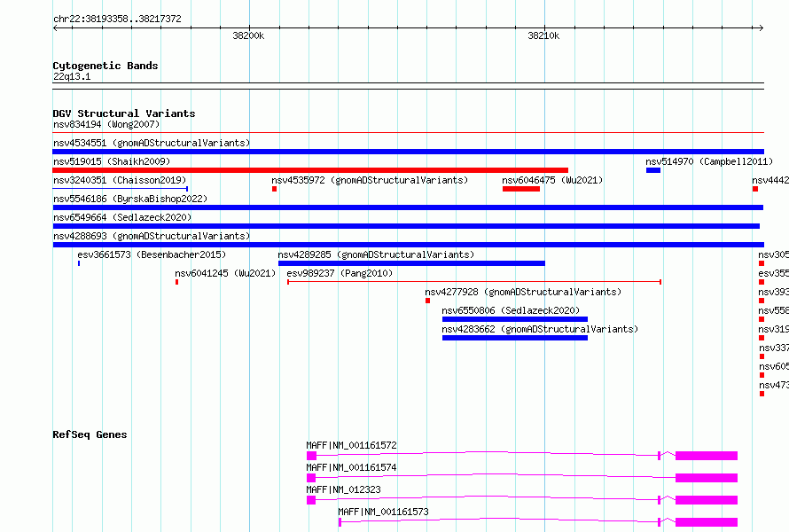Click the tiny blue esv3661573 marker
This screenshot has width=789, height=532.
point(79,263)
